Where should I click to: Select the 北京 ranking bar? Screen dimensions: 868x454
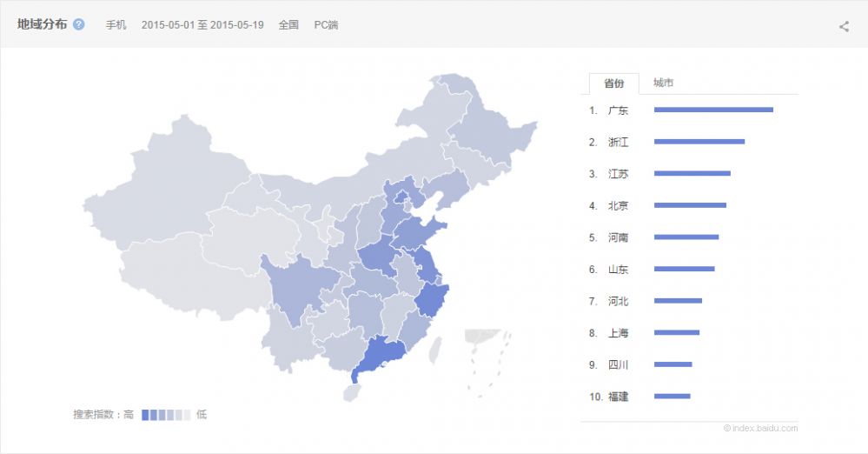click(x=690, y=205)
